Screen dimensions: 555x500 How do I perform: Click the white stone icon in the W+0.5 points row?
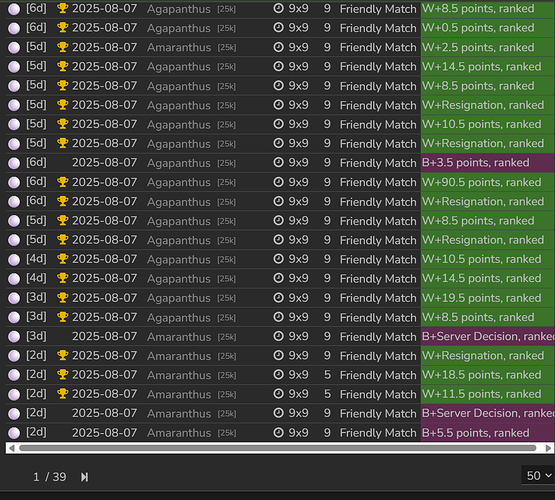(x=14, y=28)
